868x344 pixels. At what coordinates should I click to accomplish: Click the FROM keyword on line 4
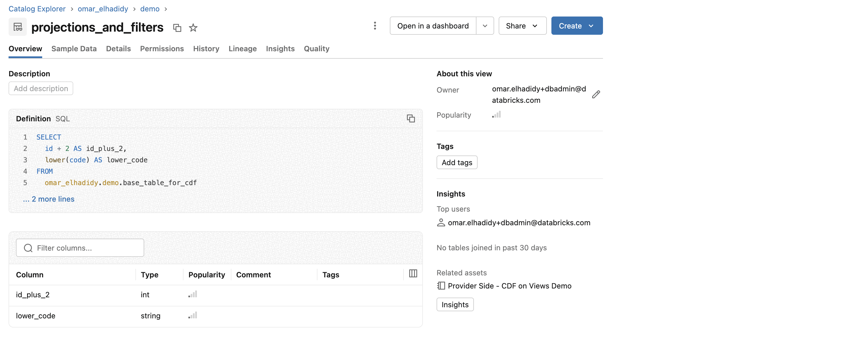44,171
